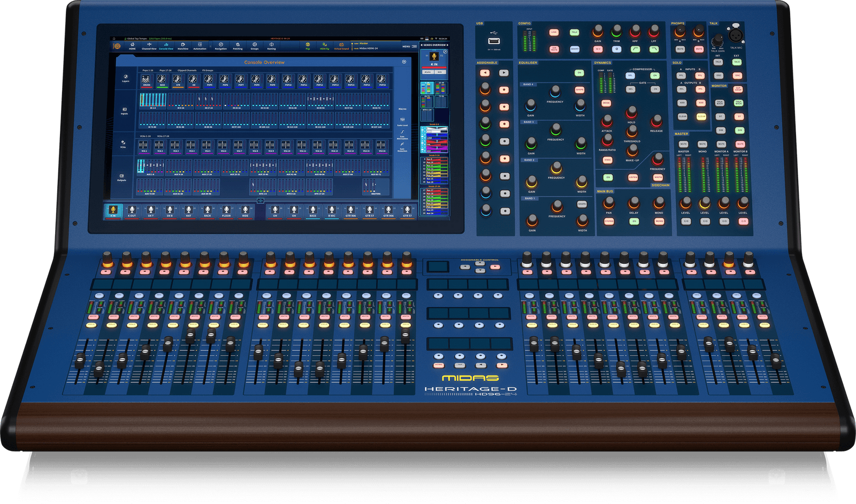Screen dimensions: 856x504
Task: Select the K OUT channel icon
Action: 132,210
